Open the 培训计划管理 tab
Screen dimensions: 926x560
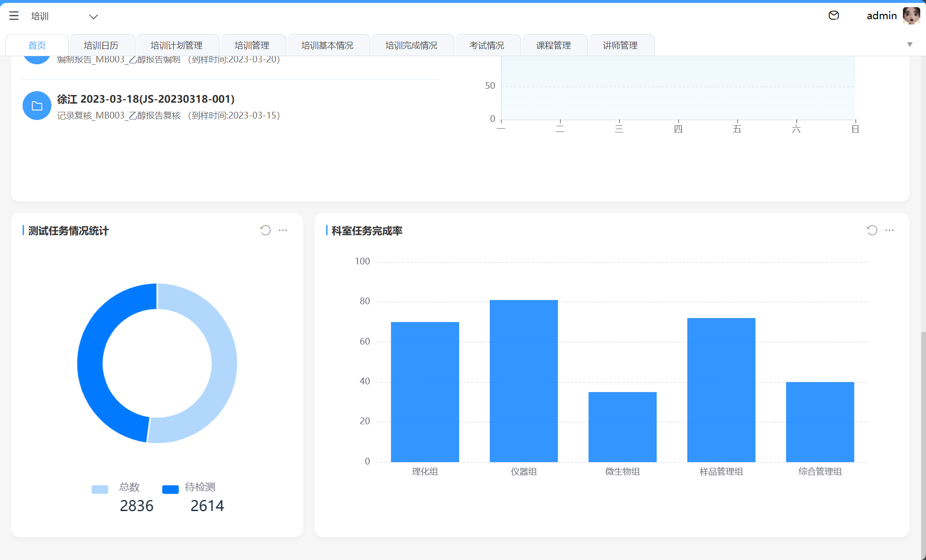[x=177, y=45]
